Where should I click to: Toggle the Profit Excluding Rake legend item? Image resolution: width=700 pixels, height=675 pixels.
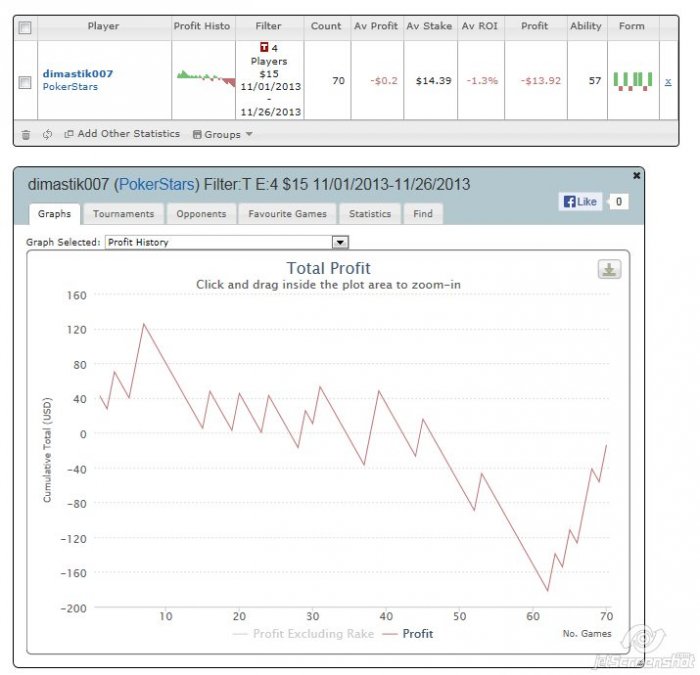click(x=304, y=634)
